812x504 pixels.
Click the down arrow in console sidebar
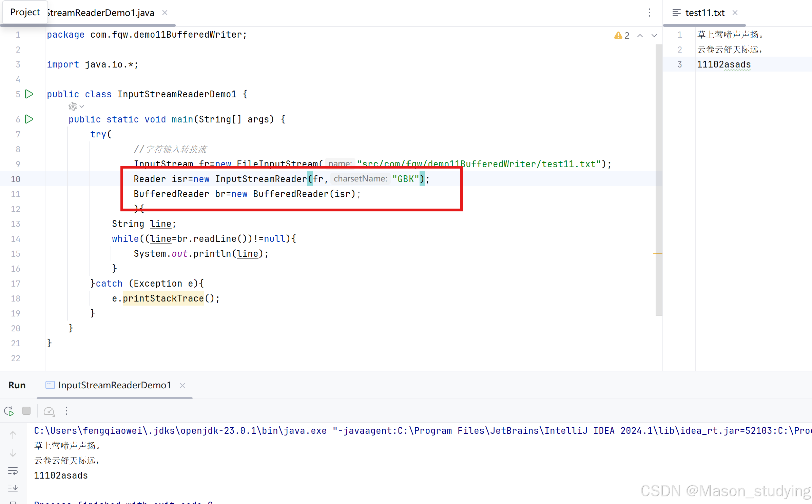point(13,453)
